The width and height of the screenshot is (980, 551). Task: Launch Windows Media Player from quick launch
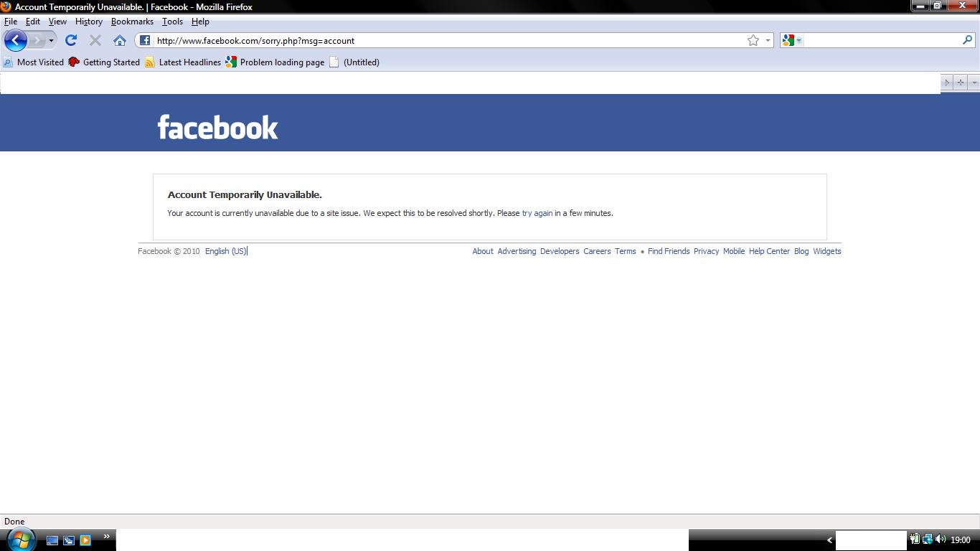pyautogui.click(x=85, y=540)
